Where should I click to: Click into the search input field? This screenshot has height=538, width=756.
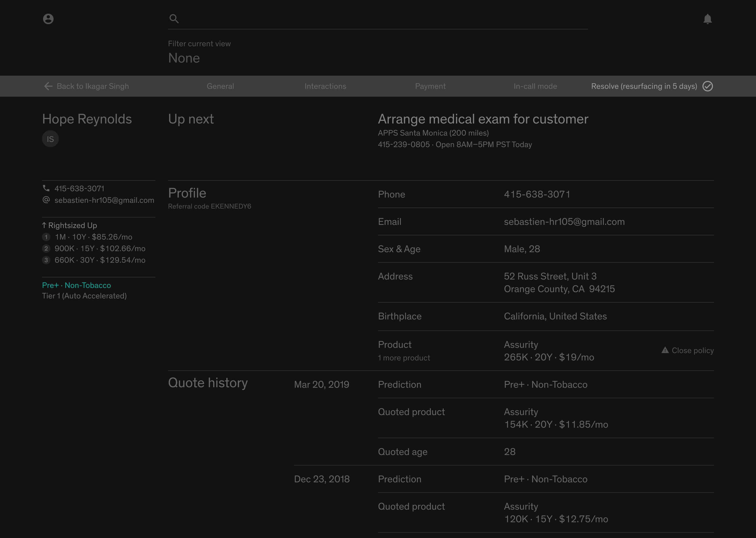tap(381, 19)
